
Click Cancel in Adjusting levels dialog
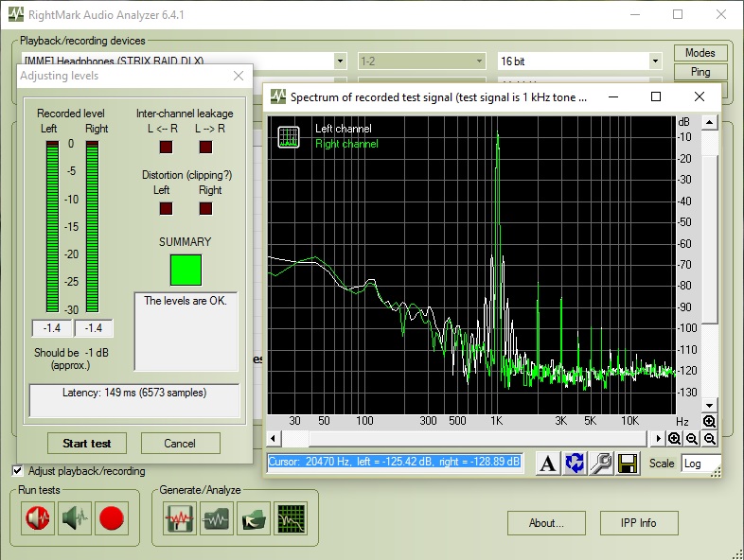(x=180, y=444)
